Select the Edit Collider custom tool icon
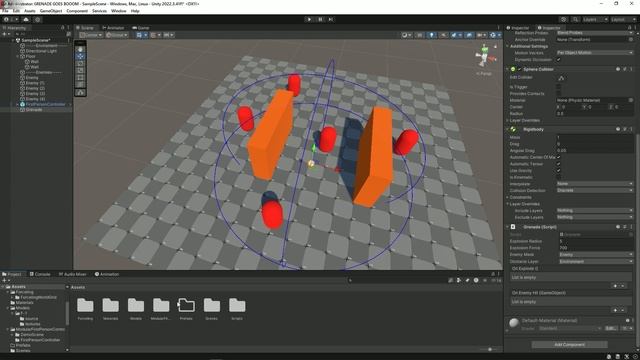The height and width of the screenshot is (360, 640). pyautogui.click(x=80, y=93)
